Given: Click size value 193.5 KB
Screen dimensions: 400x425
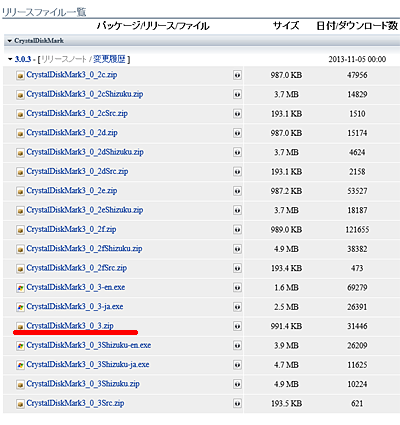Looking at the screenshot, I should click(x=286, y=404).
